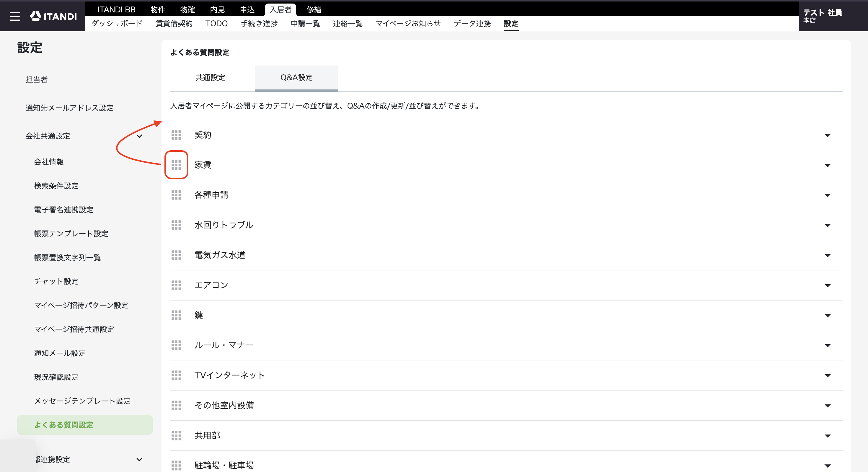The height and width of the screenshot is (472, 868).
Task: Expand the その他室内設備 category arrow
Action: pos(827,406)
